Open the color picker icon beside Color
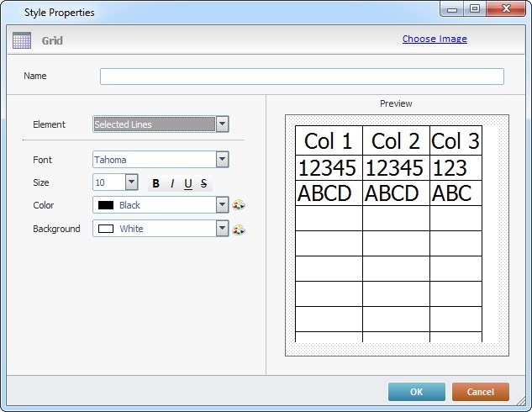This screenshot has height=412, width=532. click(239, 205)
